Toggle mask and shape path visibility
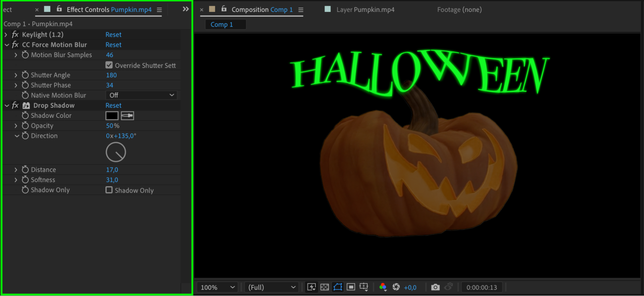644x296 pixels. click(x=338, y=287)
